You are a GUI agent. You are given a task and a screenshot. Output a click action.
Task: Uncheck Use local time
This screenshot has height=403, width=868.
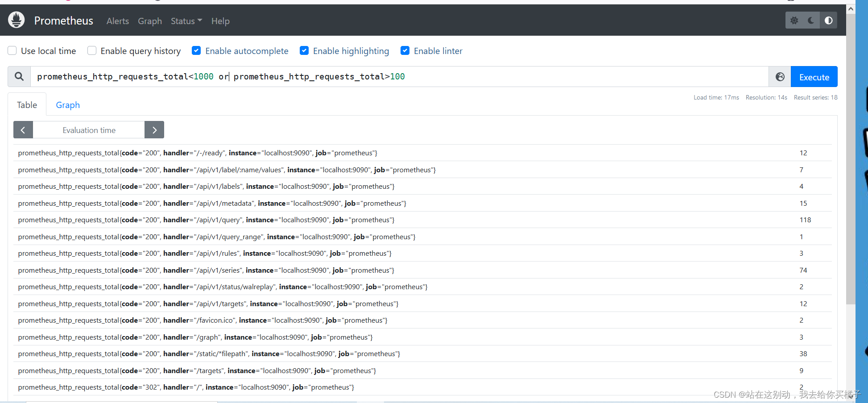[12, 50]
